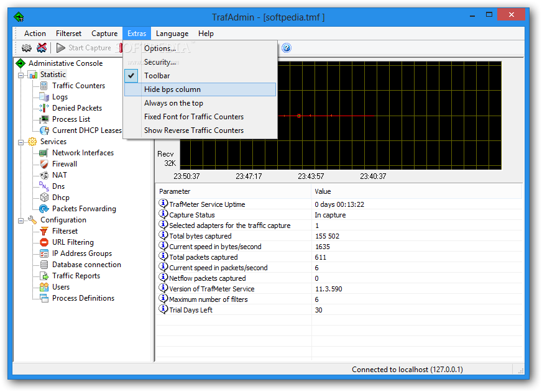Click the URL Filtering stop-sign icon
542x392 pixels.
[x=44, y=242]
